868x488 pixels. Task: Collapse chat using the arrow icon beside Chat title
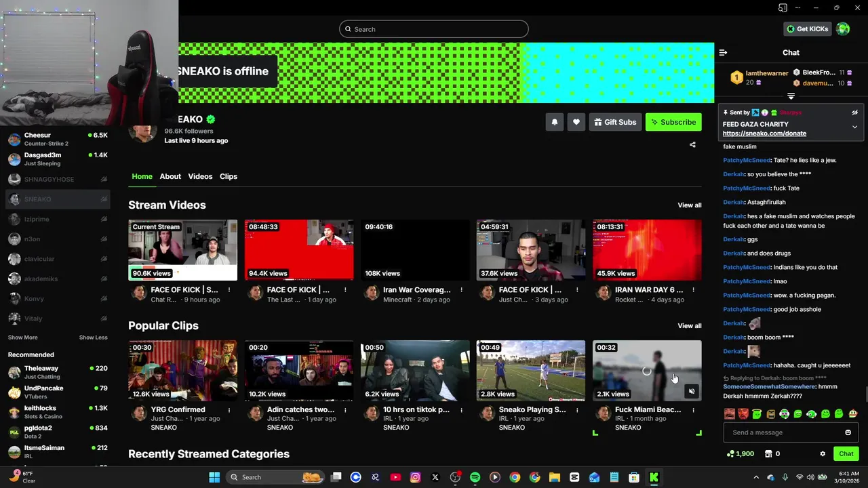(723, 52)
